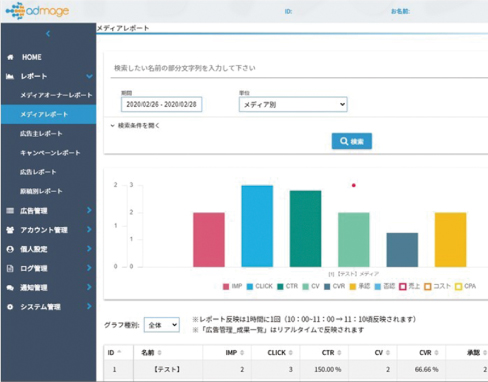
Task: Click the blue 検索 search button
Action: [352, 141]
